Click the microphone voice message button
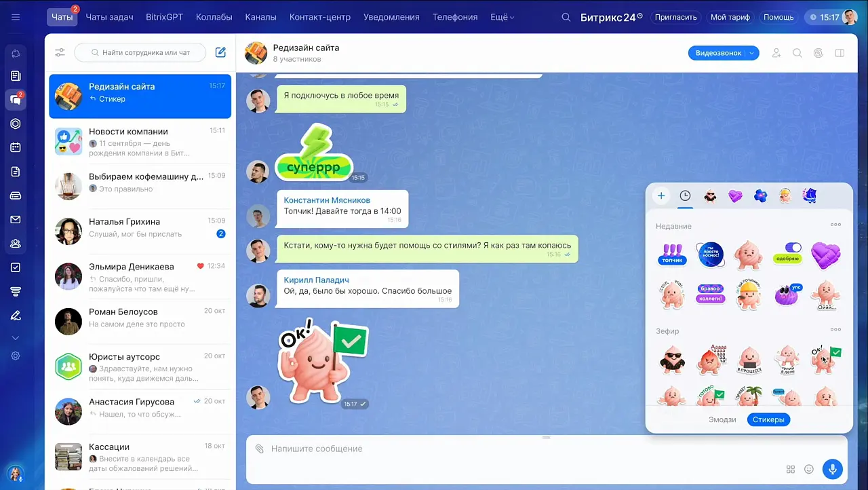This screenshot has height=490, width=868. click(x=832, y=469)
